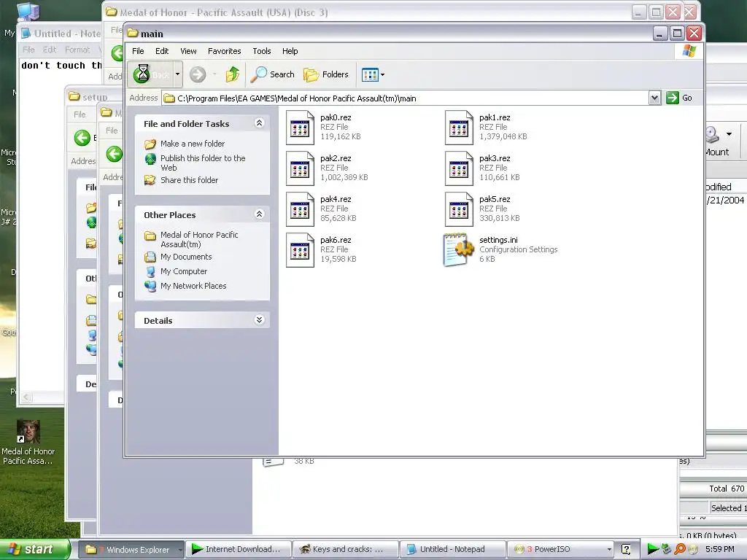Select the pak1.rez file icon
The image size is (747, 560).
click(x=460, y=128)
